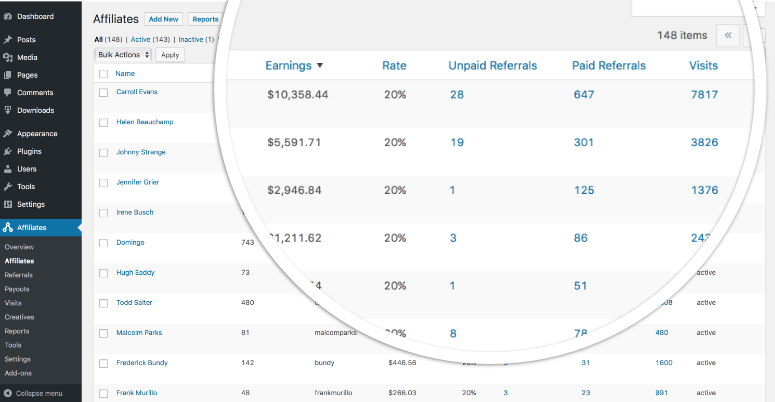The height and width of the screenshot is (402, 775).
Task: Go to Payouts in Affiliates submenu
Action: 17,288
